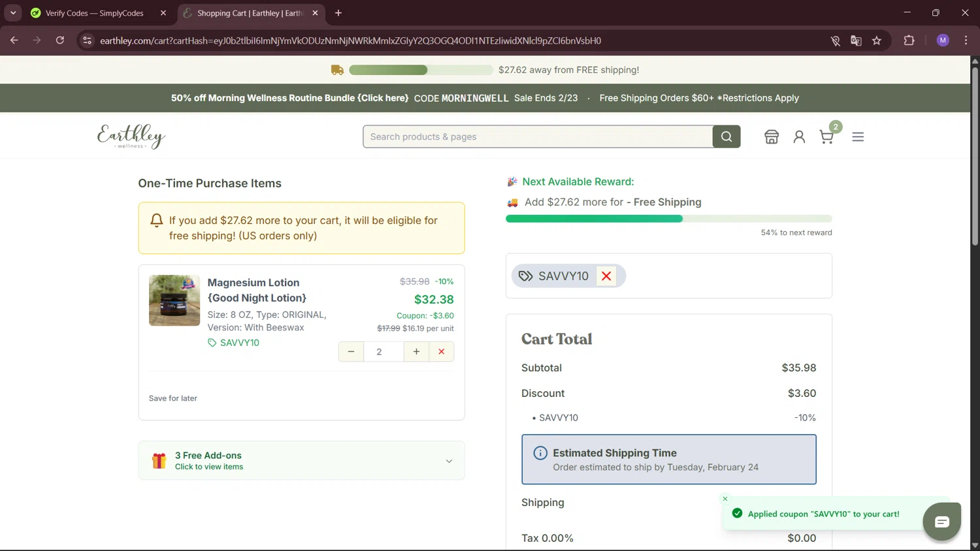Open the hamburger menu
The width and height of the screenshot is (980, 551).
coord(858,136)
